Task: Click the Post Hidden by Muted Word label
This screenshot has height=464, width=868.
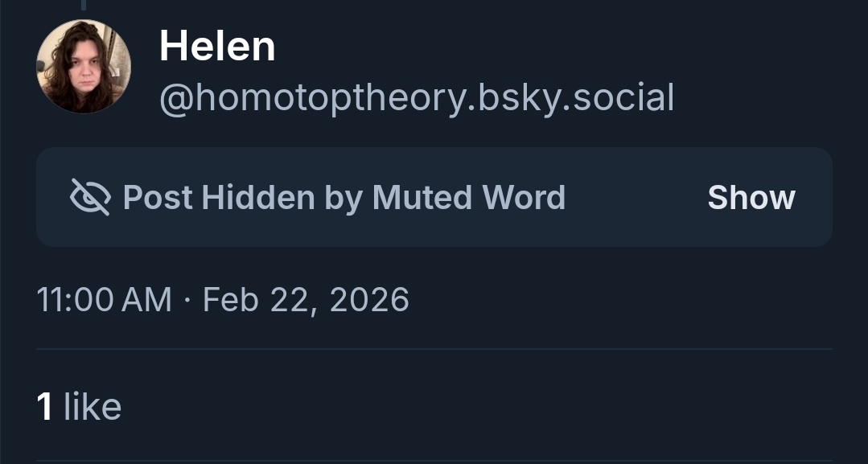Action: tap(343, 197)
